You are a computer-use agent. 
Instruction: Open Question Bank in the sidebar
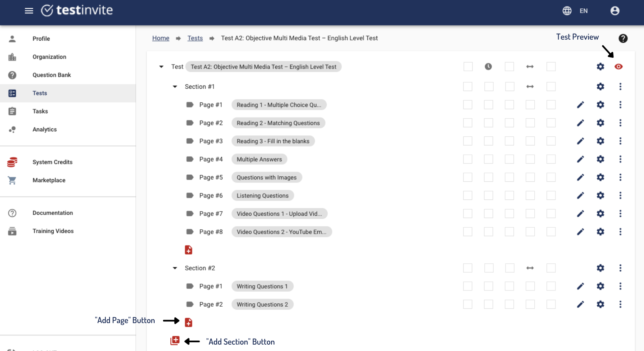click(x=52, y=75)
